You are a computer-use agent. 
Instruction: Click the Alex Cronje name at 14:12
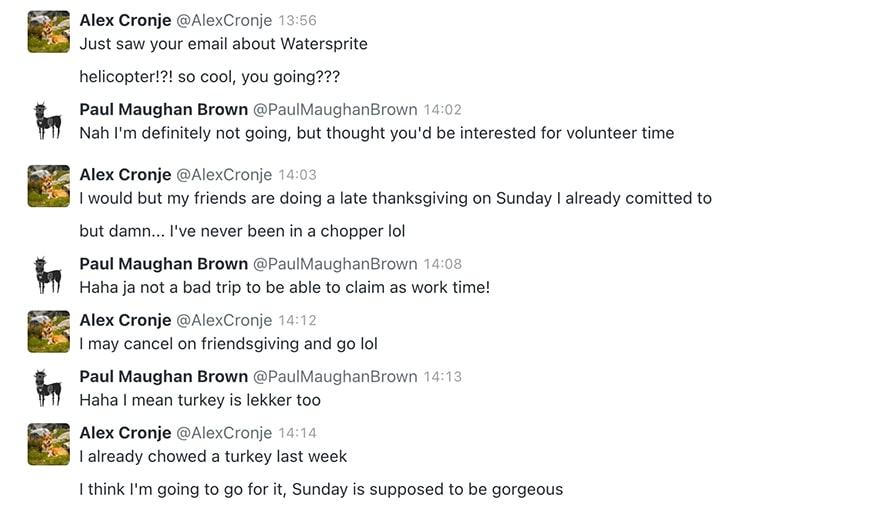click(x=125, y=320)
